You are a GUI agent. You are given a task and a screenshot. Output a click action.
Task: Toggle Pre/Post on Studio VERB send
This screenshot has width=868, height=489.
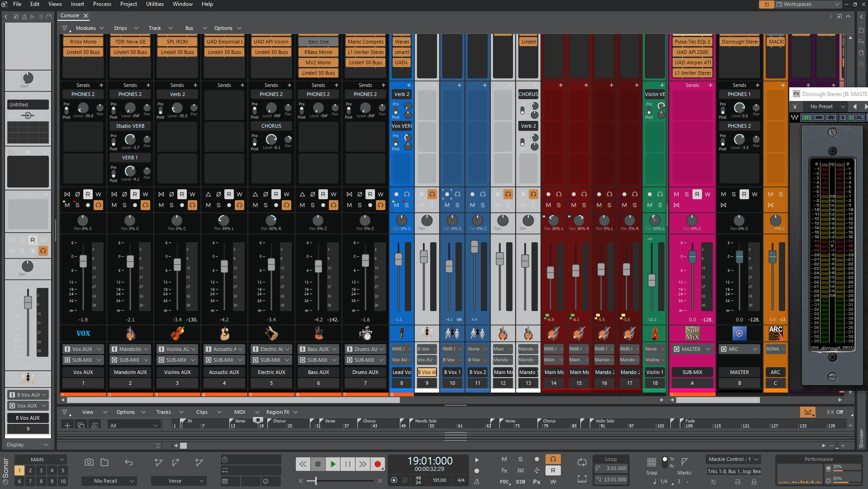pos(114,142)
